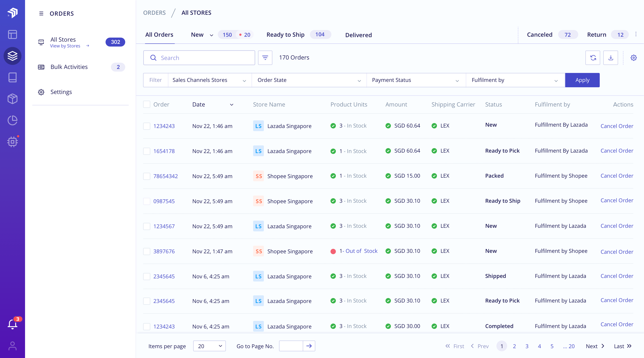Click the user profile sidebar icon
The image size is (644, 358).
tap(12, 346)
